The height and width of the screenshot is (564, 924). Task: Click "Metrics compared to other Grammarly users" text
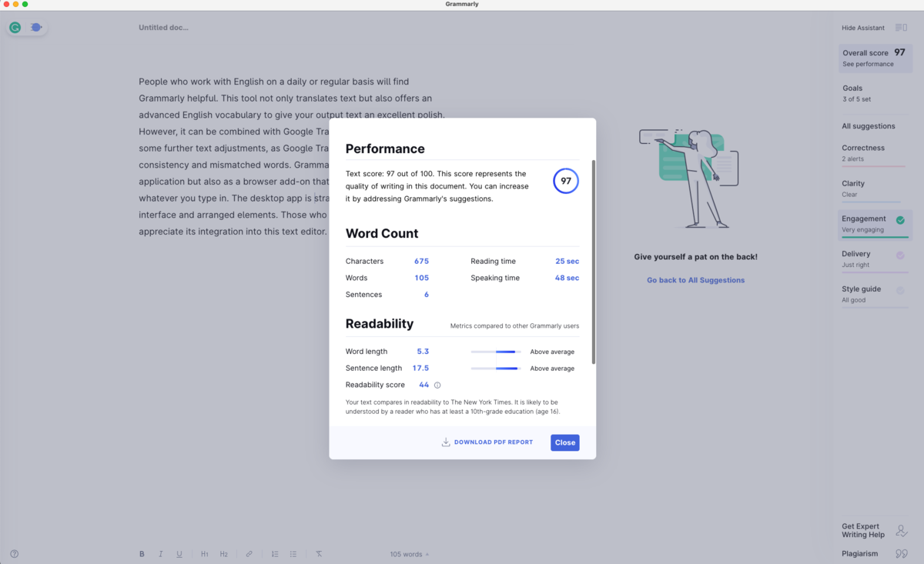[x=514, y=326]
